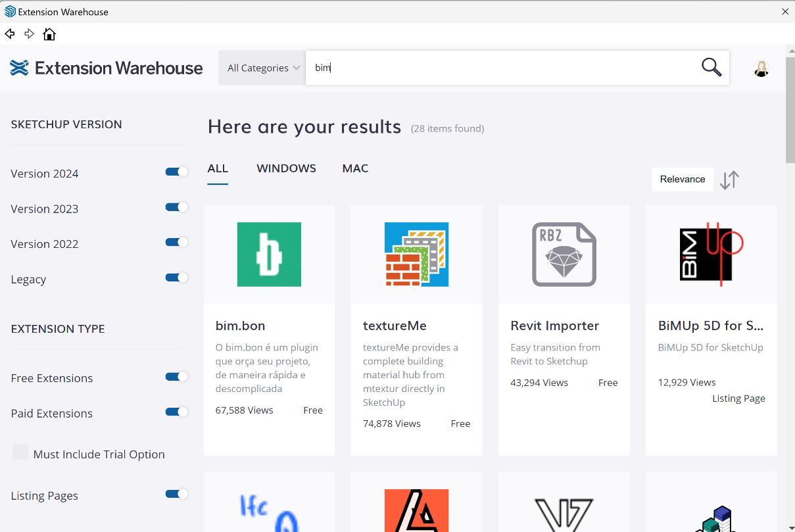
Task: Click the BiMUp 5D for SketchUp description
Action: tap(711, 347)
